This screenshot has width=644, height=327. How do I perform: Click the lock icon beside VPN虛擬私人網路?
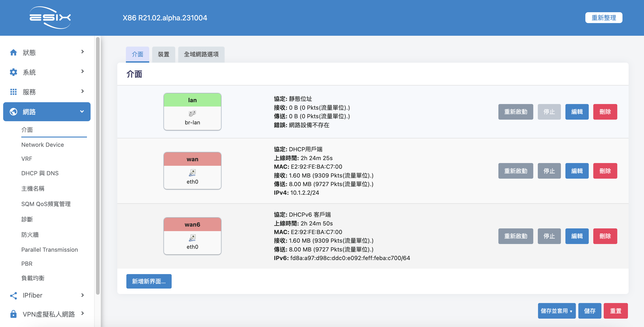pos(13,314)
